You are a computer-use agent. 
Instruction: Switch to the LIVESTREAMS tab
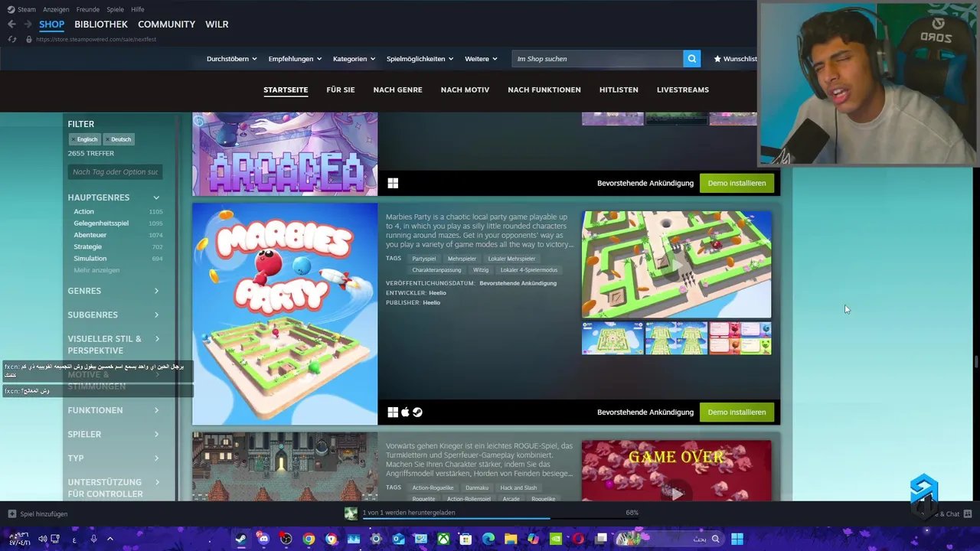point(683,90)
